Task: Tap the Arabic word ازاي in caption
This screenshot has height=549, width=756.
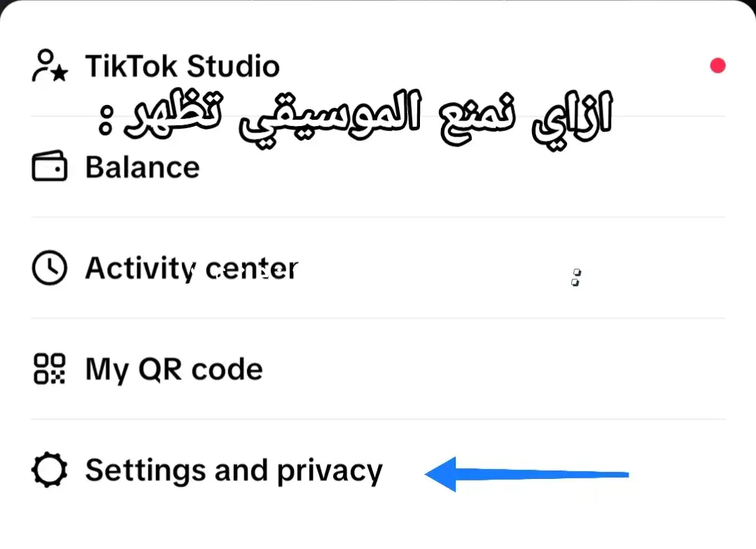Action: pos(573,119)
